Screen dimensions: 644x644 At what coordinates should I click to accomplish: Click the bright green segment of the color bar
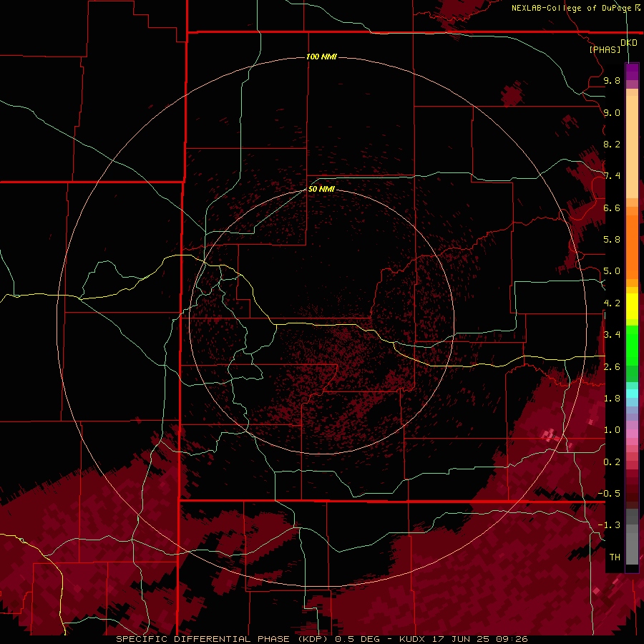click(632, 345)
